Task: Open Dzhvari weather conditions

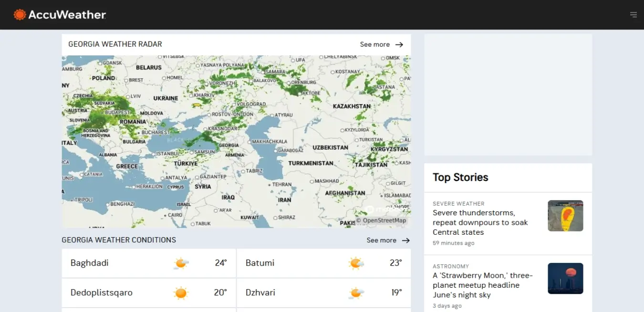Action: [x=324, y=292]
